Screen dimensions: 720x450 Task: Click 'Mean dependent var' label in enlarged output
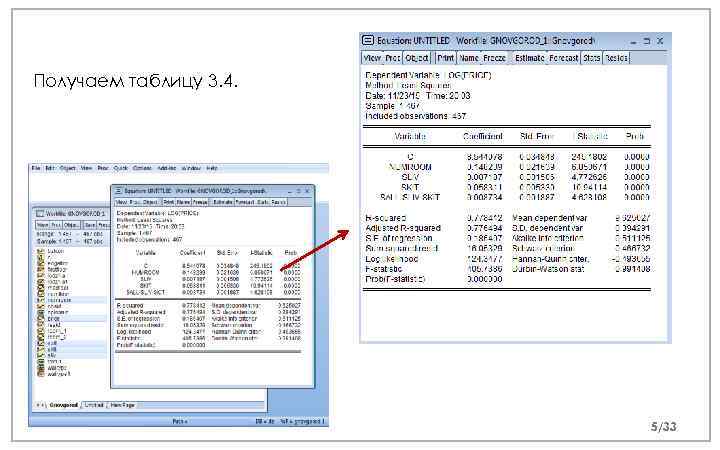click(549, 218)
